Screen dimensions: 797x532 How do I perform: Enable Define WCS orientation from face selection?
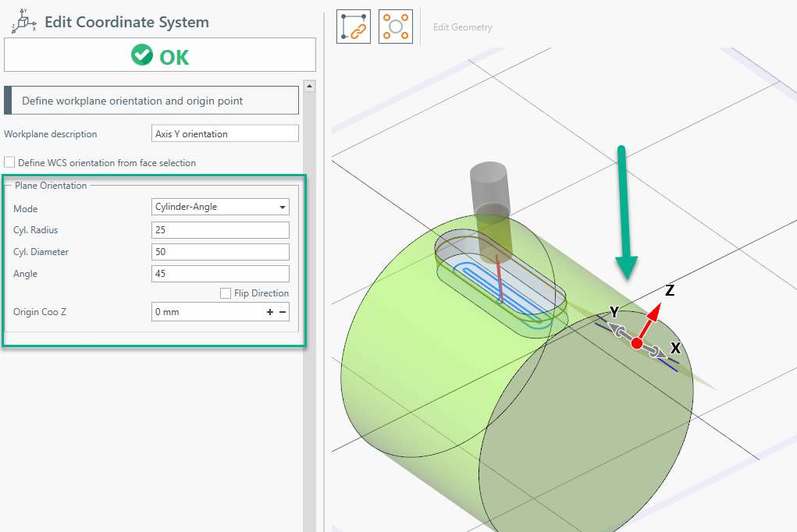tap(10, 163)
